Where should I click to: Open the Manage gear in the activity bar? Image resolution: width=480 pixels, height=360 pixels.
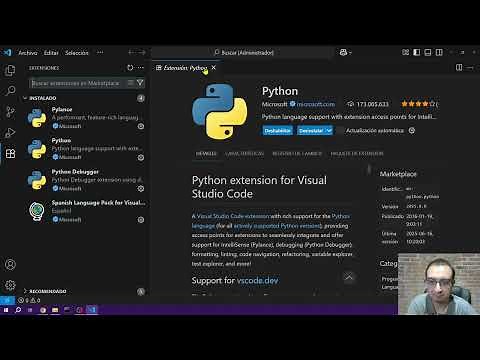(10, 285)
